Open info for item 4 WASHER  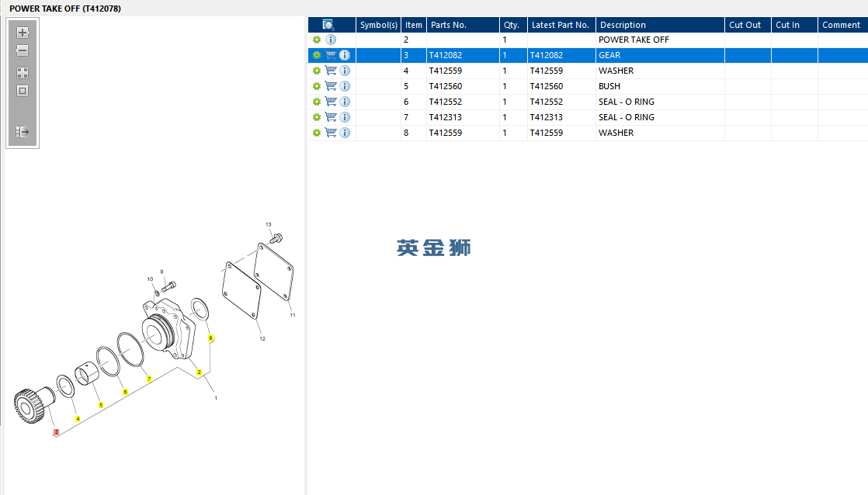pyautogui.click(x=345, y=71)
